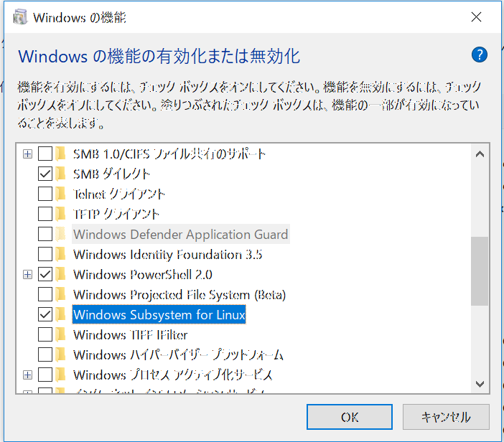This screenshot has height=442, width=504.
Task: Toggle Windows Defender Application Guard checkbox
Action: 45,234
